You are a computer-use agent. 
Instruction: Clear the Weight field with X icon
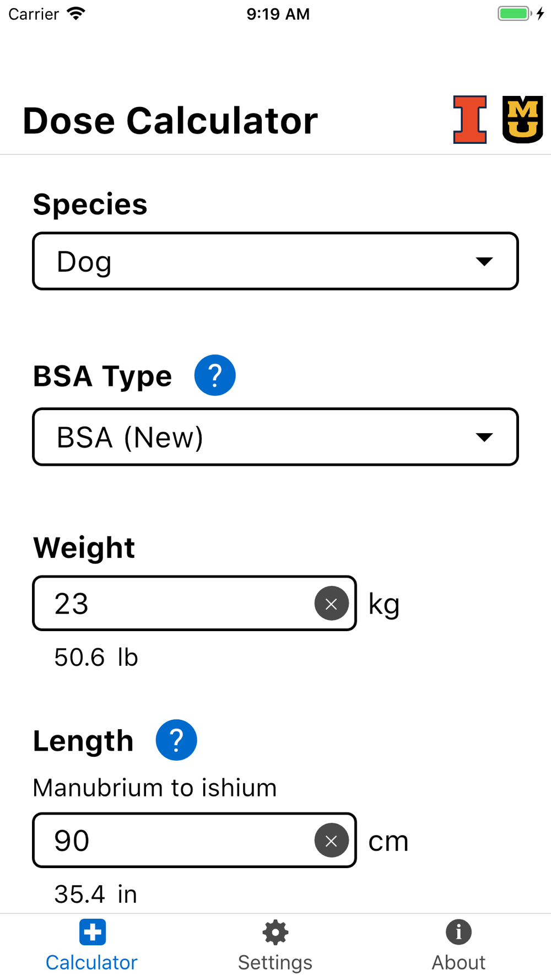click(x=331, y=604)
